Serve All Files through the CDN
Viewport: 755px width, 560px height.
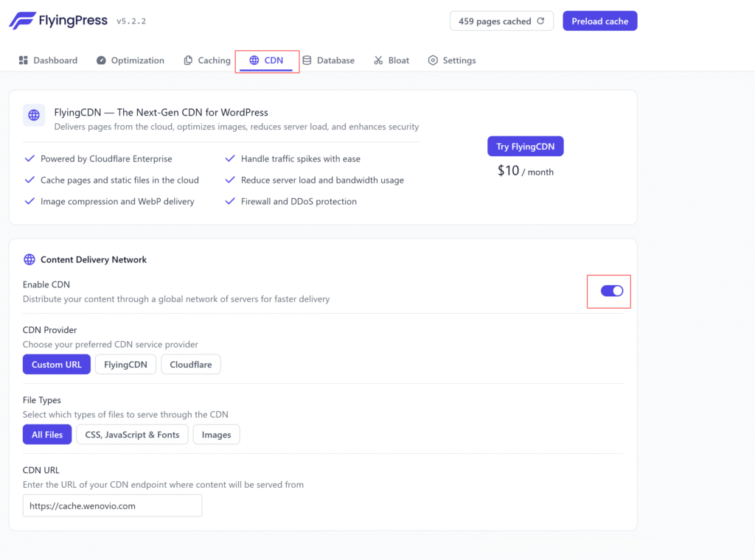(x=47, y=435)
